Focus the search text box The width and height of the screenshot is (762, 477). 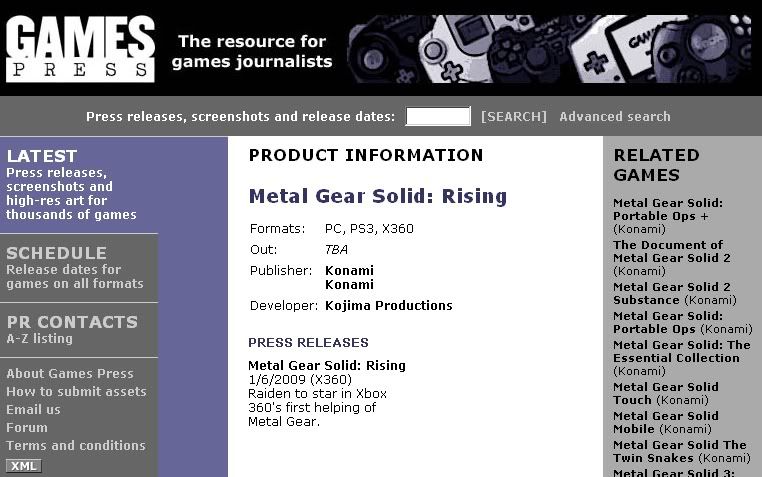point(438,117)
